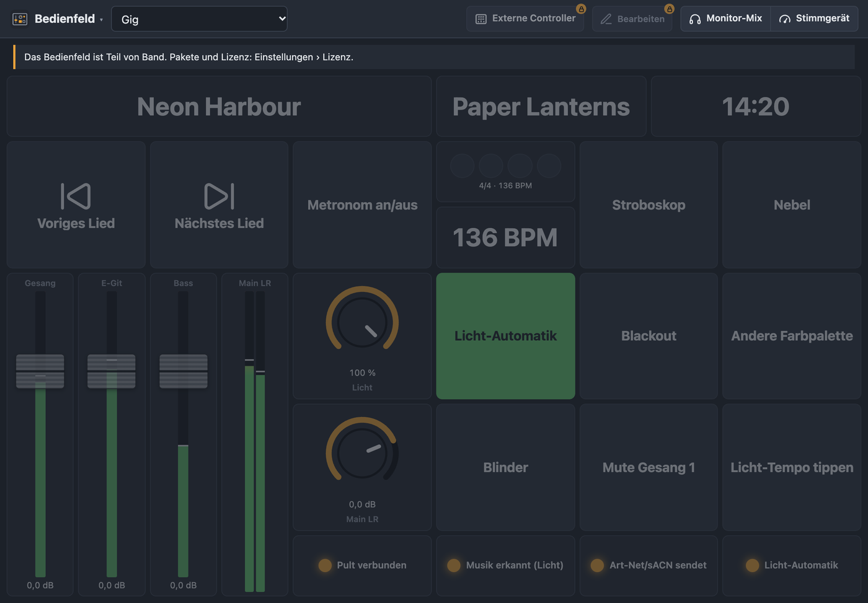This screenshot has width=868, height=603.
Task: Open the Gig layout dropdown
Action: pyautogui.click(x=199, y=19)
